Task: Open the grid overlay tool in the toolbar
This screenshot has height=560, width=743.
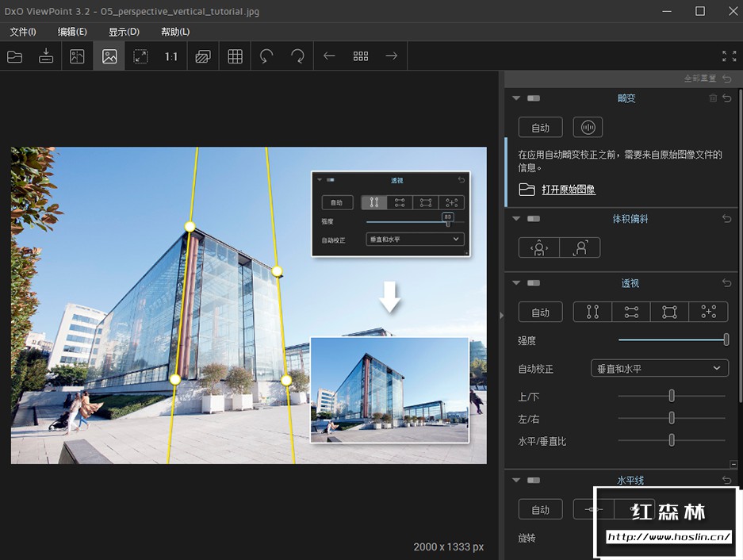Action: (x=235, y=56)
